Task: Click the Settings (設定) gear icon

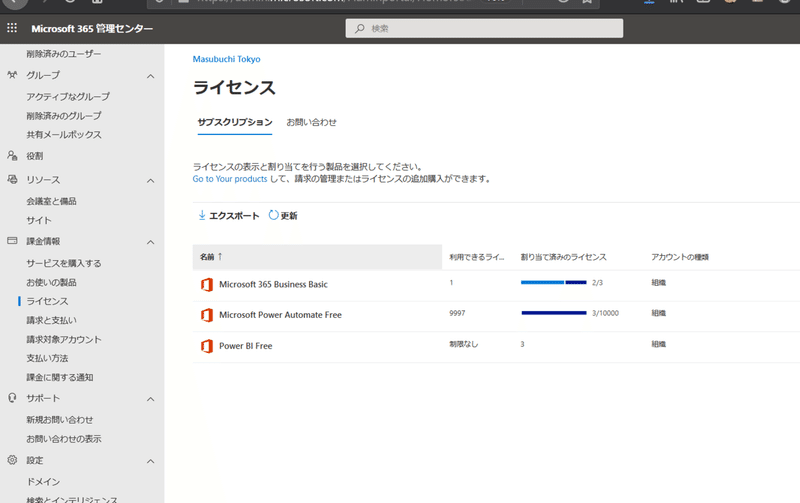Action: (x=12, y=460)
